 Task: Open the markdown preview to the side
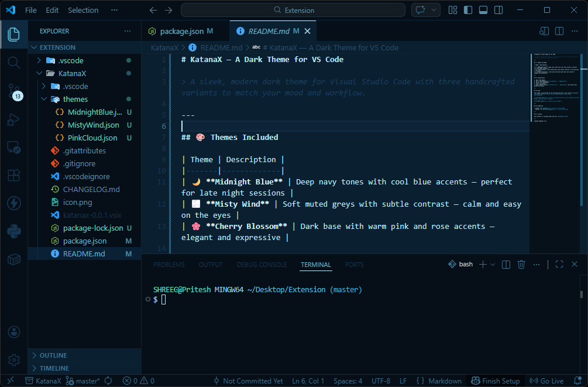click(x=544, y=31)
